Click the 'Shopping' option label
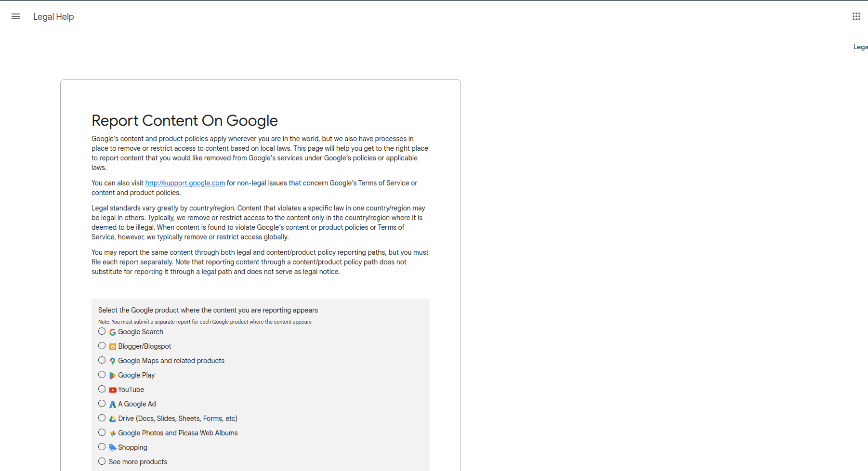Screen dimensions: 868x471 pyautogui.click(x=132, y=447)
